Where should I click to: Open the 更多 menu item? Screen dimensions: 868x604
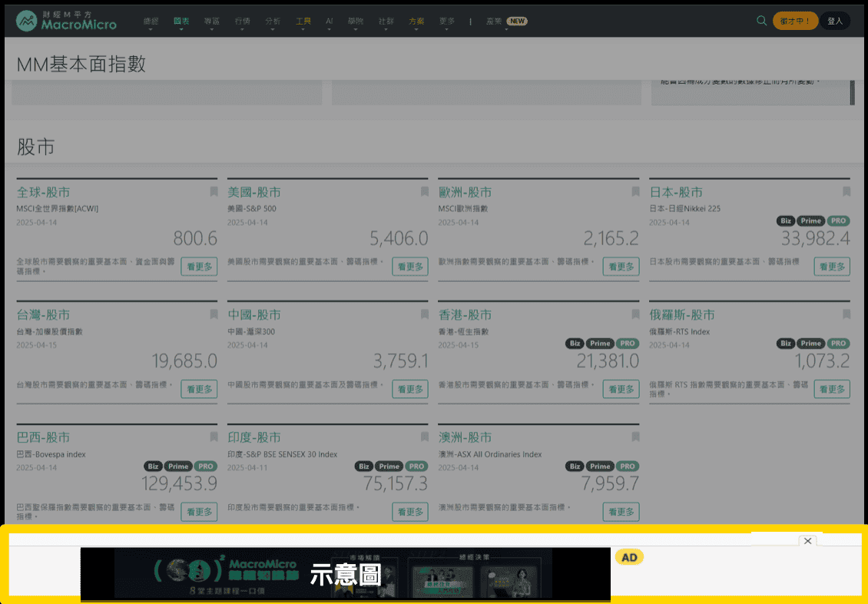(447, 21)
